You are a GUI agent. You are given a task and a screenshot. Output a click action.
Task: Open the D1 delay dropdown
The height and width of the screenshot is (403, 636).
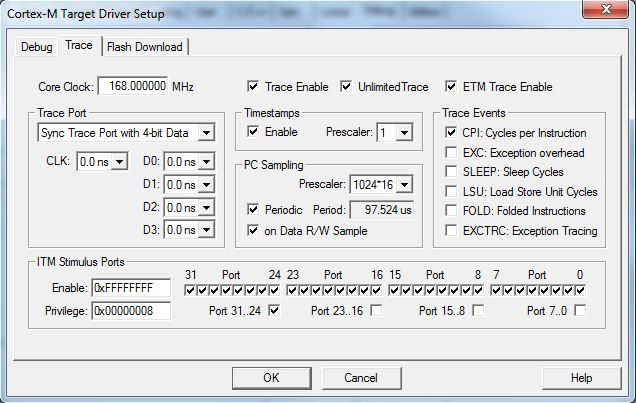click(x=206, y=184)
